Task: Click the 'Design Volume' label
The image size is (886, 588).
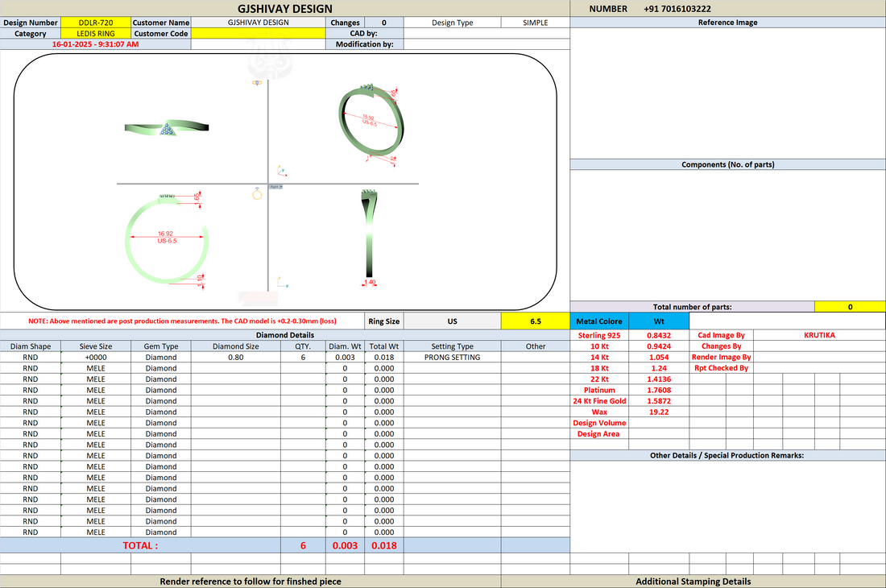Action: click(599, 423)
